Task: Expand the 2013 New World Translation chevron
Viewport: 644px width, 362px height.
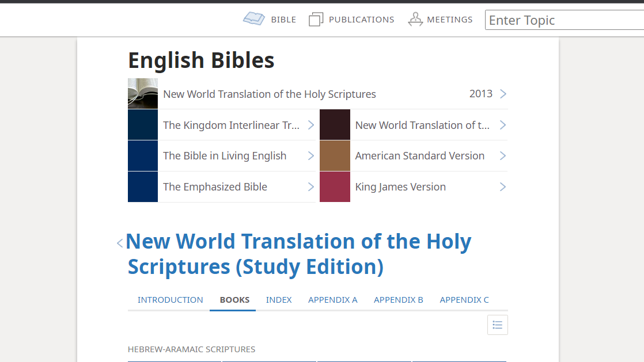Action: (x=503, y=94)
